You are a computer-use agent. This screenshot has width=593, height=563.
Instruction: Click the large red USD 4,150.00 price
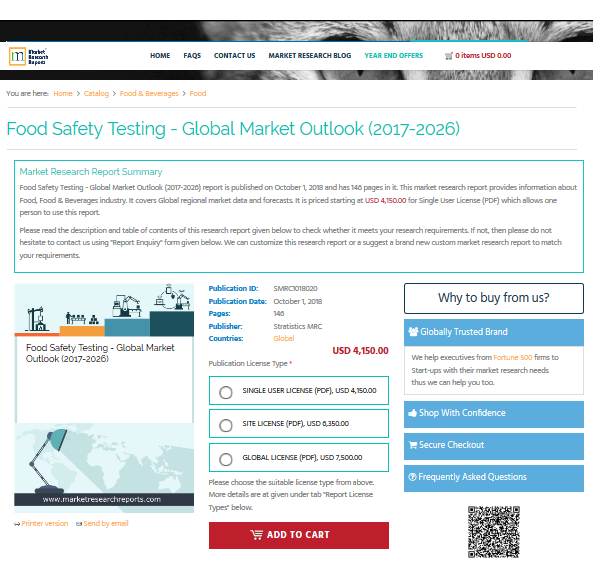[360, 351]
